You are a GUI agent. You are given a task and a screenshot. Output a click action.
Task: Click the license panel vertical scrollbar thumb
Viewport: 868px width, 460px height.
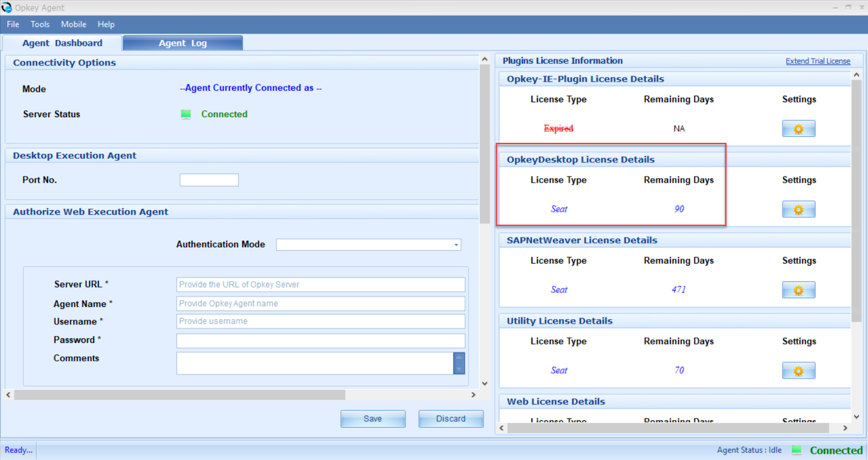[x=856, y=201]
